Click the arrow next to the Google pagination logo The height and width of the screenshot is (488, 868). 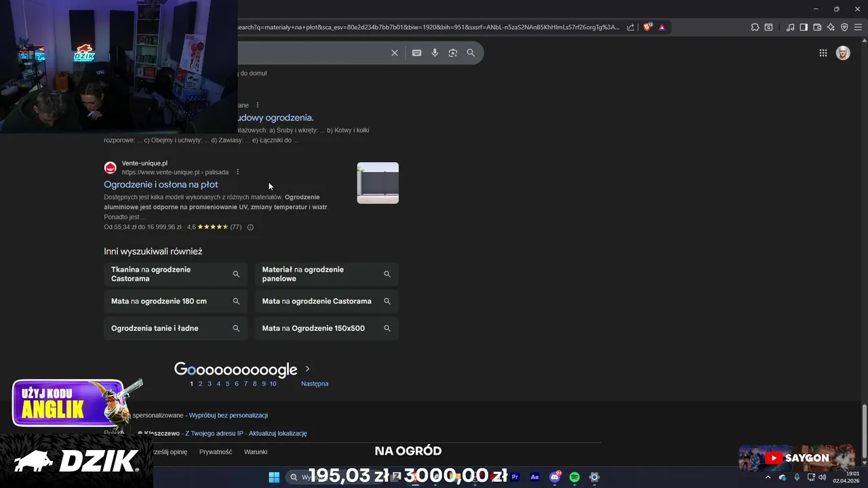point(307,369)
